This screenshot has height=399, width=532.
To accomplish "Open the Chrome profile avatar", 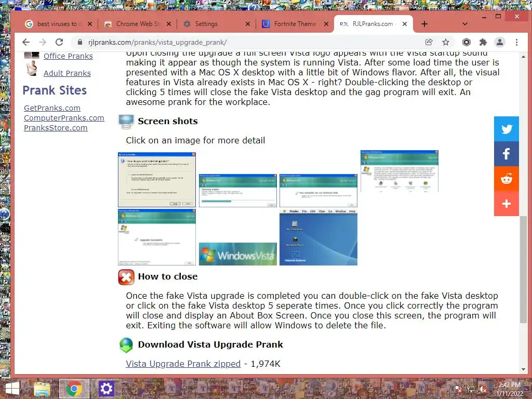I will tap(500, 42).
